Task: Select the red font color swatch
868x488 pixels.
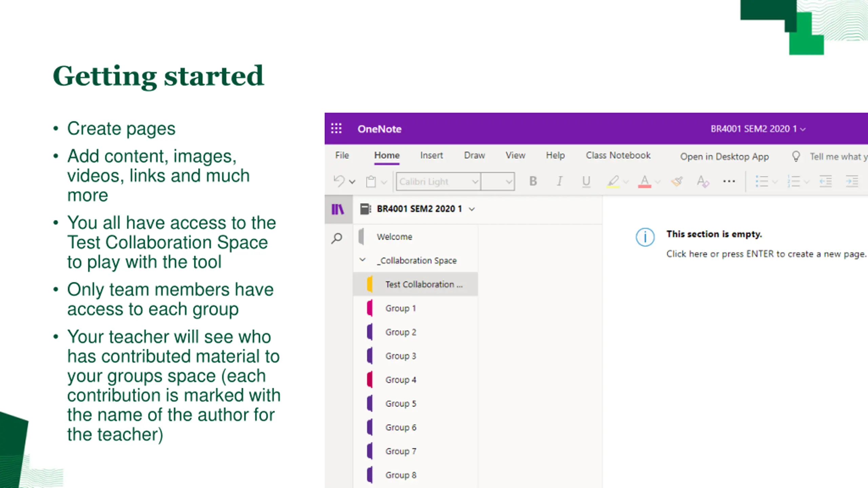Action: click(x=645, y=181)
